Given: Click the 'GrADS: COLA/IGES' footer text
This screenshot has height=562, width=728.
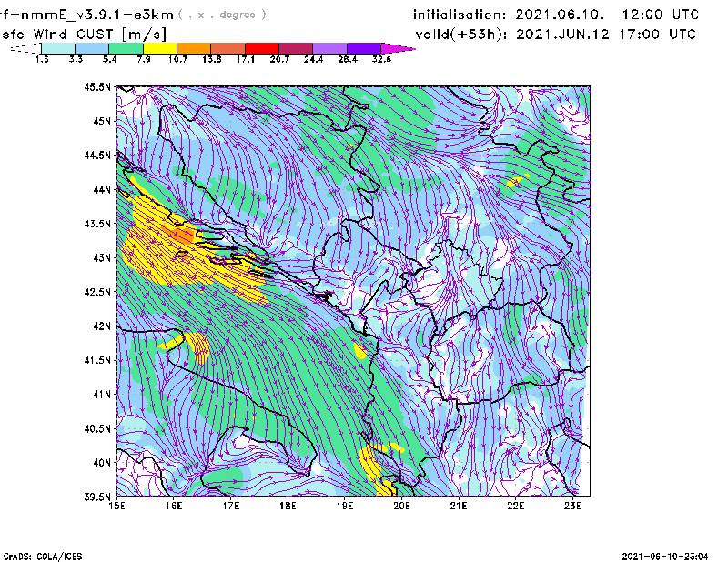Looking at the screenshot, I should point(42,557).
